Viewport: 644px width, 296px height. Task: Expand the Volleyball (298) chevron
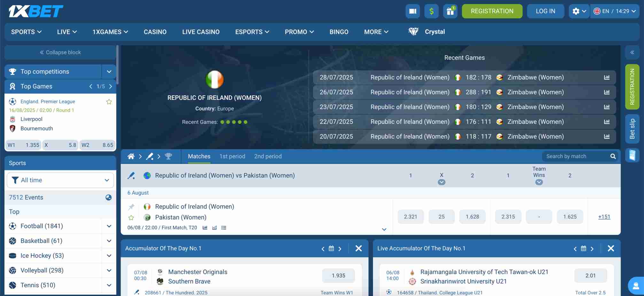tap(109, 270)
